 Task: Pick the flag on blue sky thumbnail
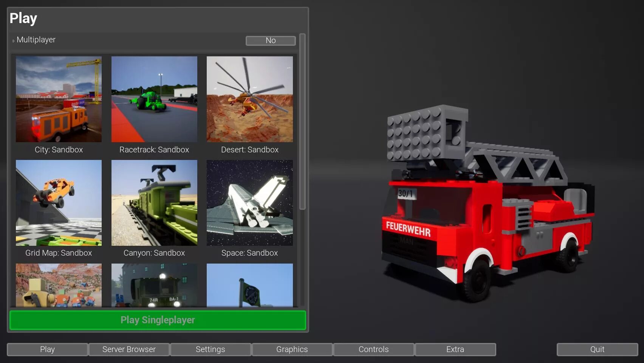point(249,285)
